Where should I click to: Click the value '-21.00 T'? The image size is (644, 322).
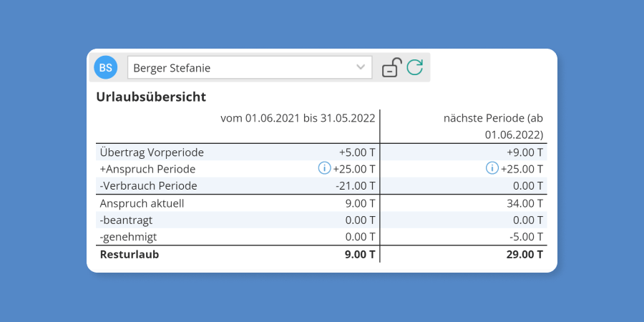point(355,186)
